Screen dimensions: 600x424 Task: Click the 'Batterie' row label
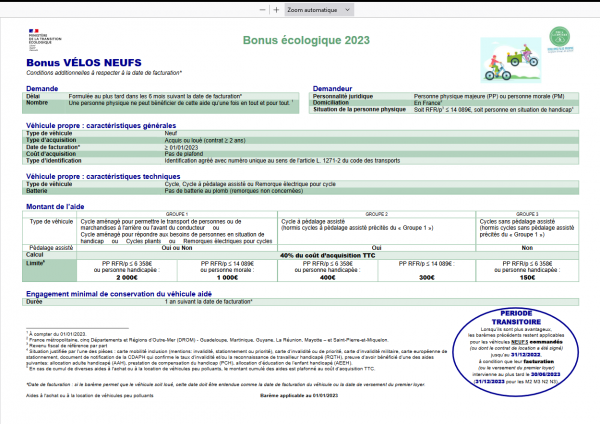coord(37,191)
